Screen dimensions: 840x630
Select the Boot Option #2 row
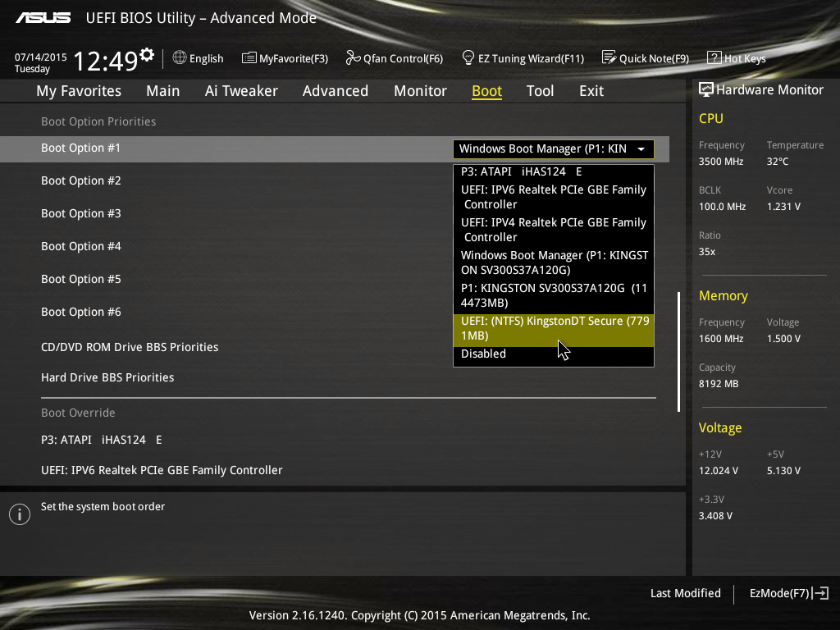81,180
